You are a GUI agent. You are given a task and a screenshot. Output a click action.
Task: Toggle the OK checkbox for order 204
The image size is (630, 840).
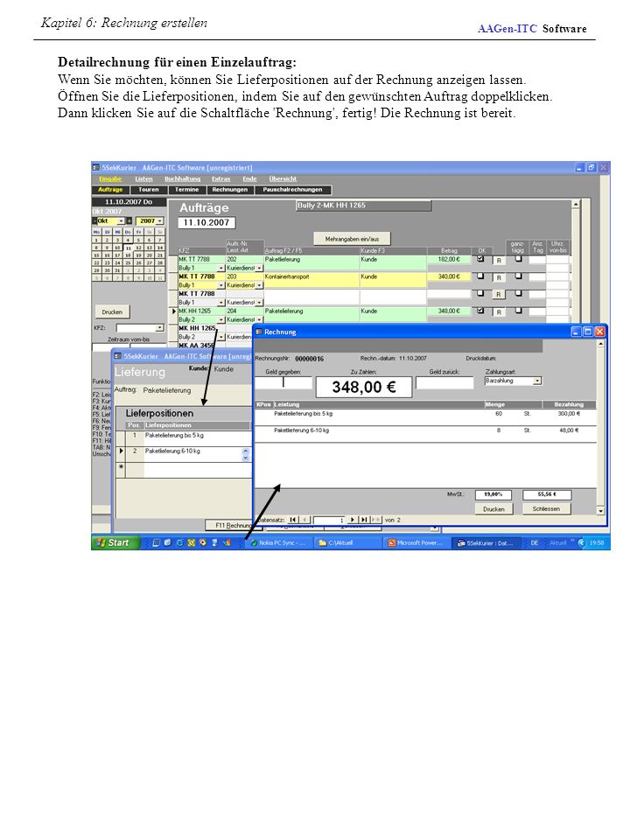pos(480,310)
